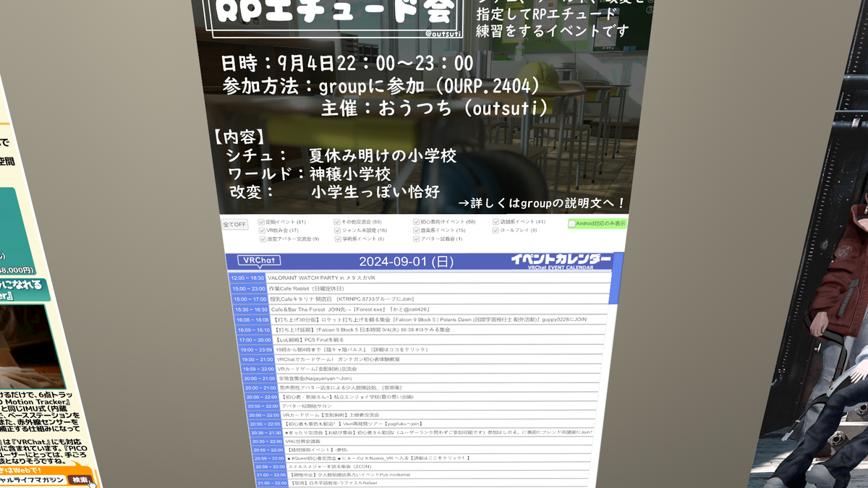Click the ワールド:神穣小学校 line

(x=309, y=174)
